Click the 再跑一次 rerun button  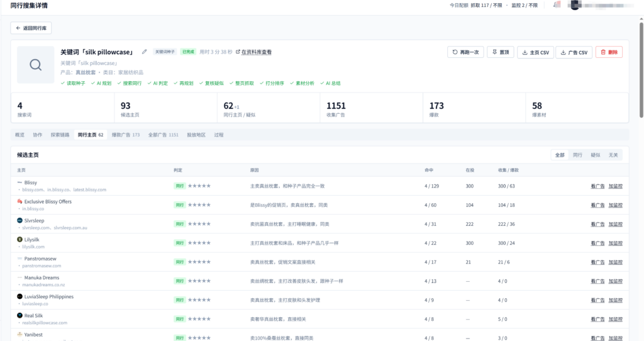(465, 52)
